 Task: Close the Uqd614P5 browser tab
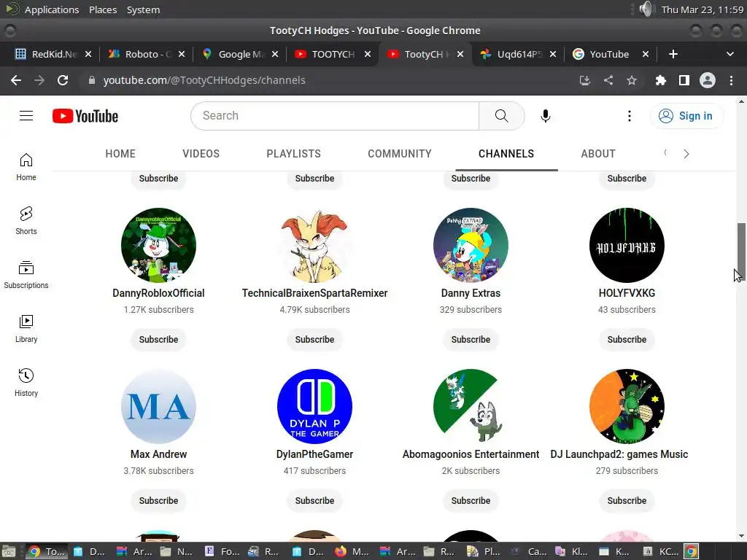pos(553,54)
